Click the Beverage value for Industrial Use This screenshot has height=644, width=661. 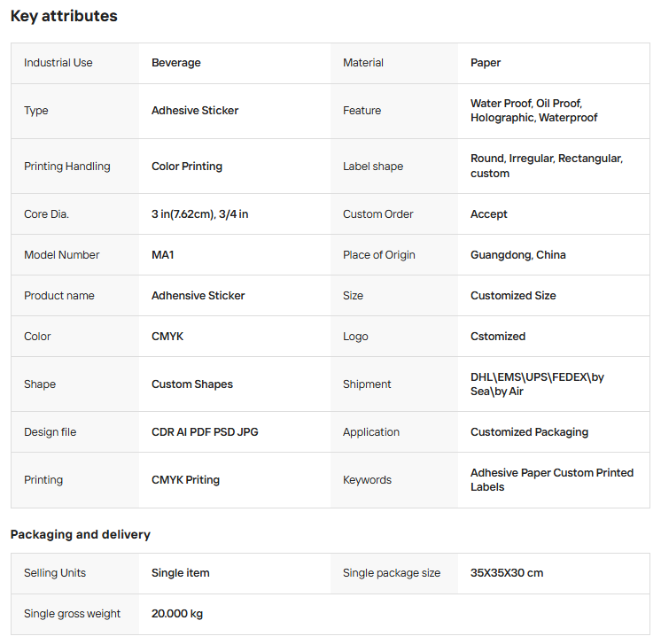176,63
